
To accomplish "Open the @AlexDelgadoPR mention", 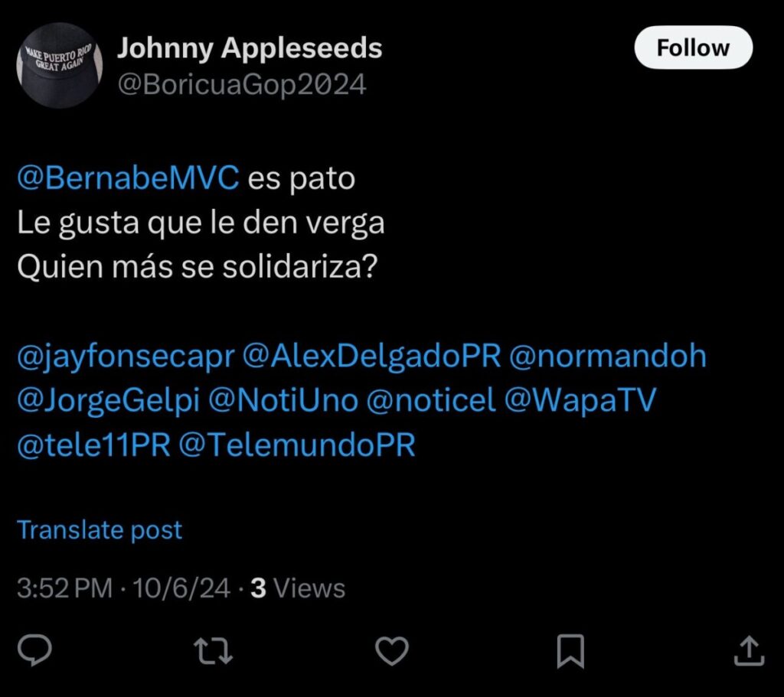I will pos(371,357).
